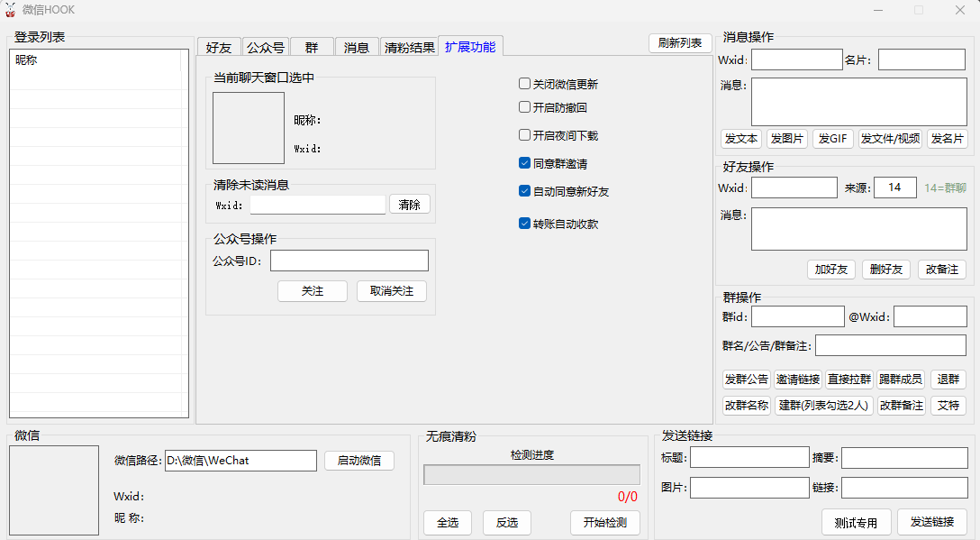
Task: Check the 开启防撤回 option
Action: coord(524,107)
